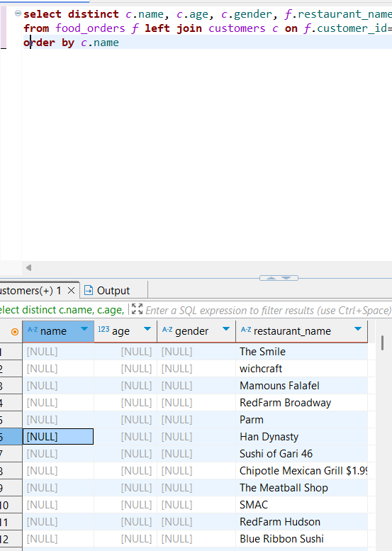
Task: Open gender column filter dropdown
Action: 226,329
